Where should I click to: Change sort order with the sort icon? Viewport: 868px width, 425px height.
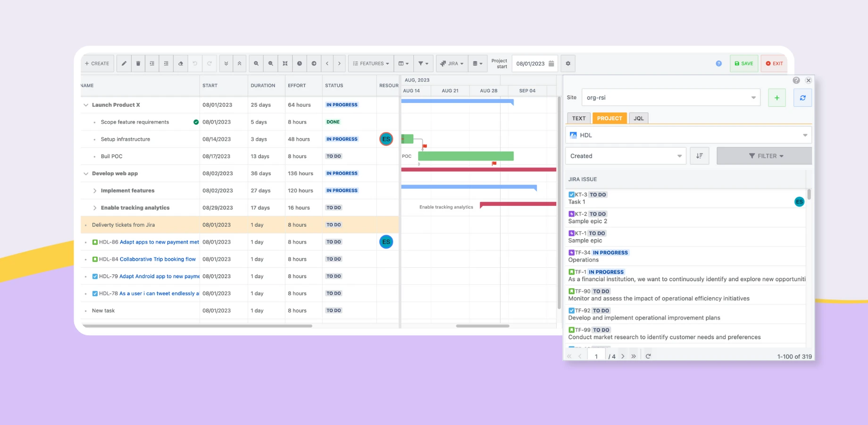click(700, 155)
